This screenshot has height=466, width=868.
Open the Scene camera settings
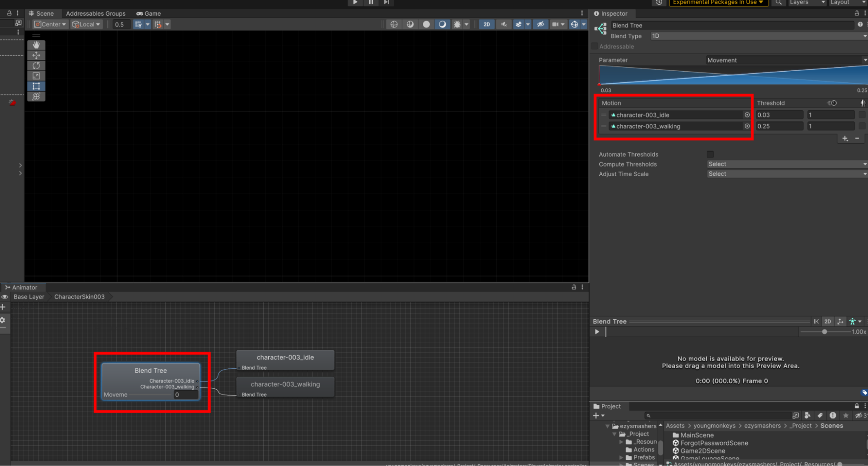tap(555, 24)
